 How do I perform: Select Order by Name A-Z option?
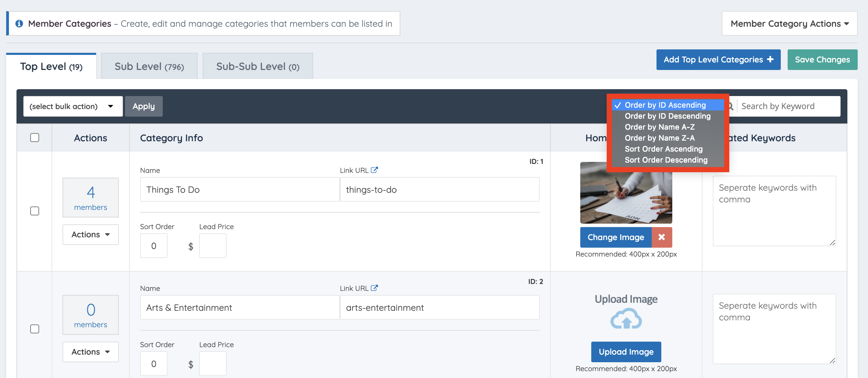click(659, 127)
